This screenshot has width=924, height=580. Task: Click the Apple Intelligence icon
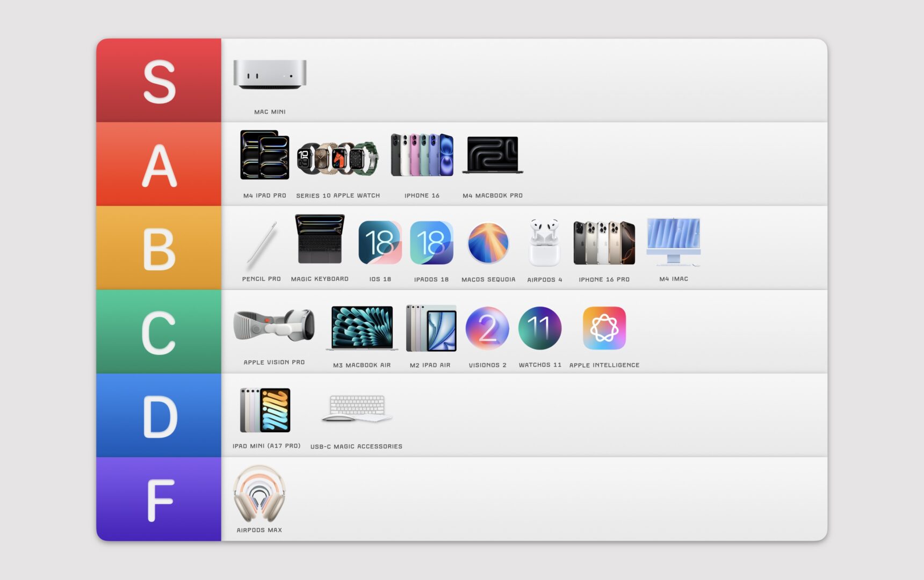tap(604, 328)
